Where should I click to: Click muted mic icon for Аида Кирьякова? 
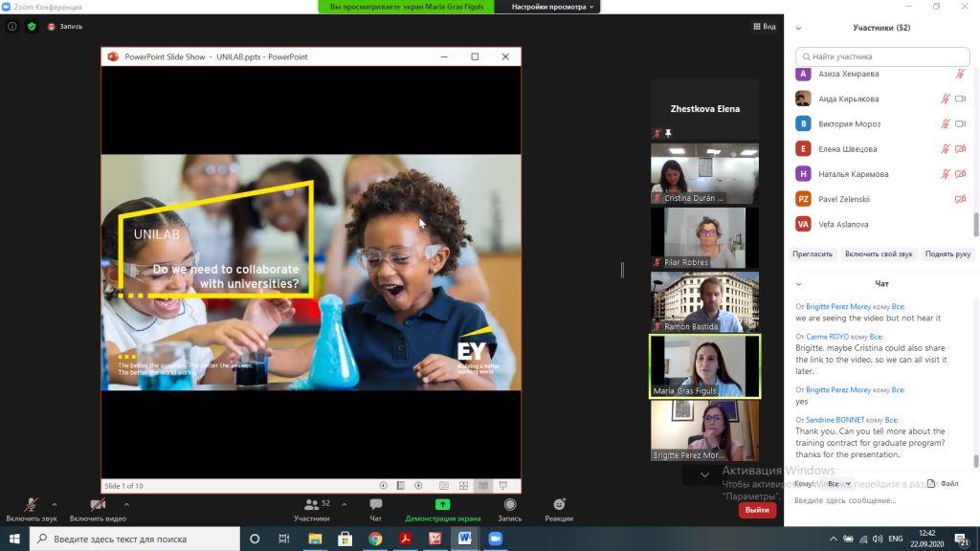946,99
